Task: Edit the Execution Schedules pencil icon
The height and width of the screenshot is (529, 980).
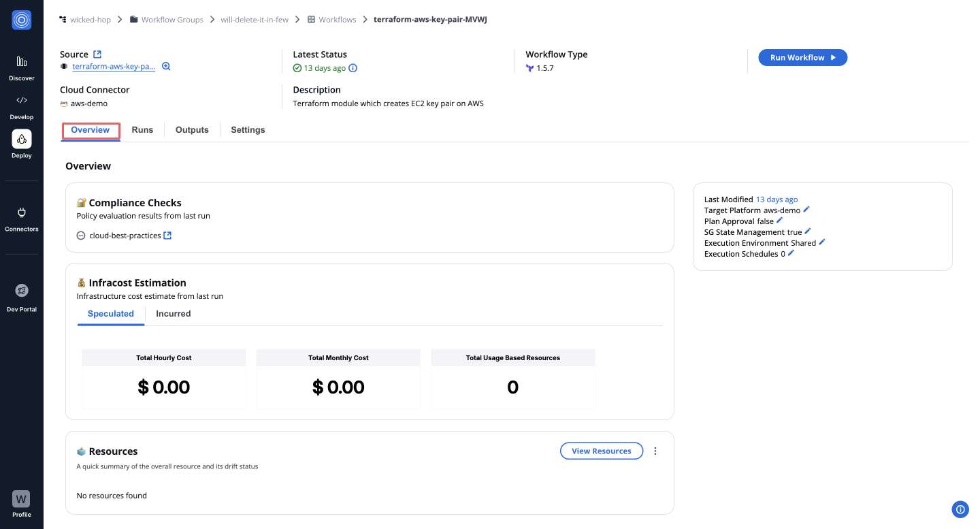Action: point(791,253)
